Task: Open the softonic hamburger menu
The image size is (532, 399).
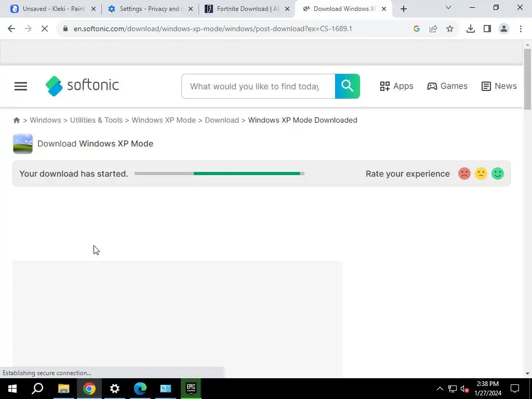Action: pos(21,86)
